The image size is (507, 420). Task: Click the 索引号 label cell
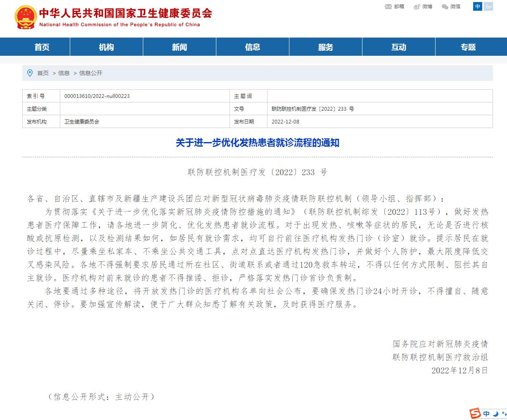pos(41,96)
